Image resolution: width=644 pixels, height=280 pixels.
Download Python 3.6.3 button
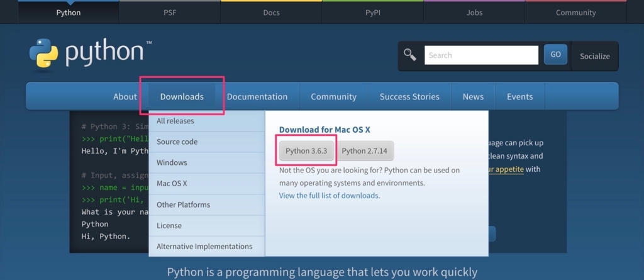pyautogui.click(x=306, y=151)
